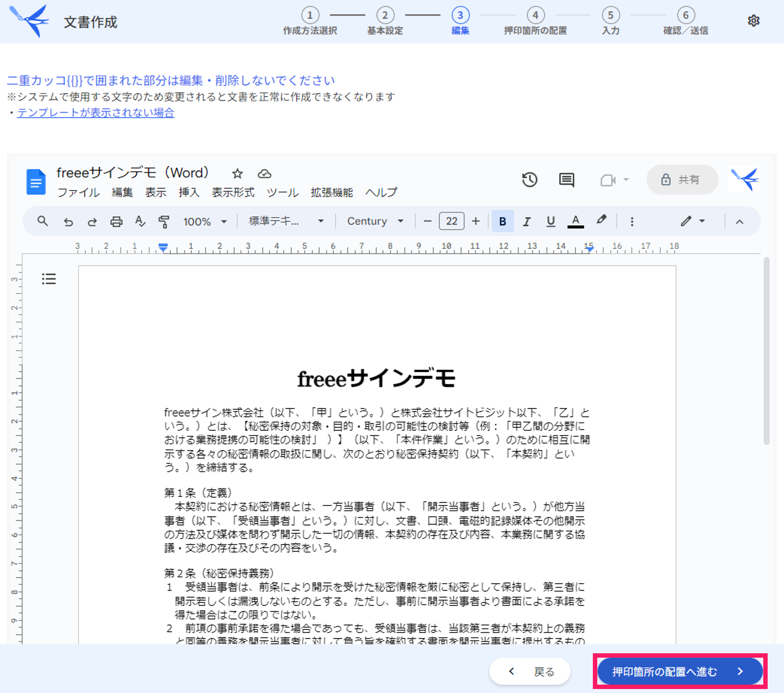Open search magnifier in Docs toolbar
Screen dimensions: 784x693
(x=42, y=221)
